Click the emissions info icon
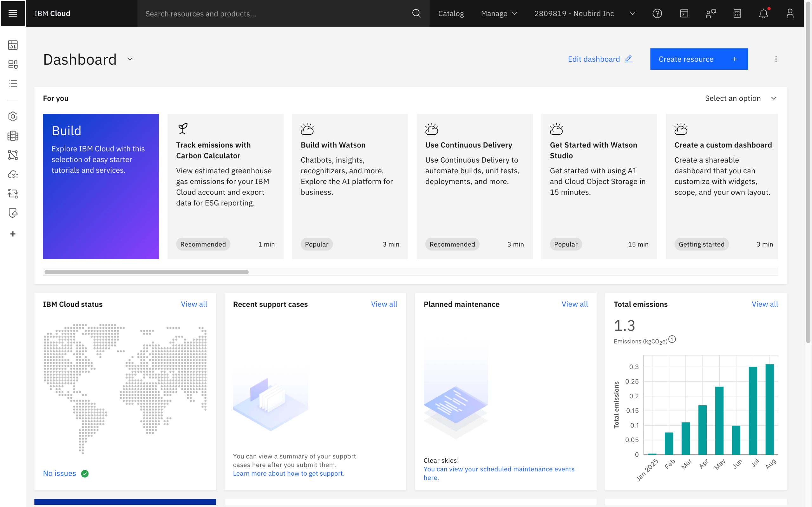Viewport: 812px width, 507px height. (672, 339)
